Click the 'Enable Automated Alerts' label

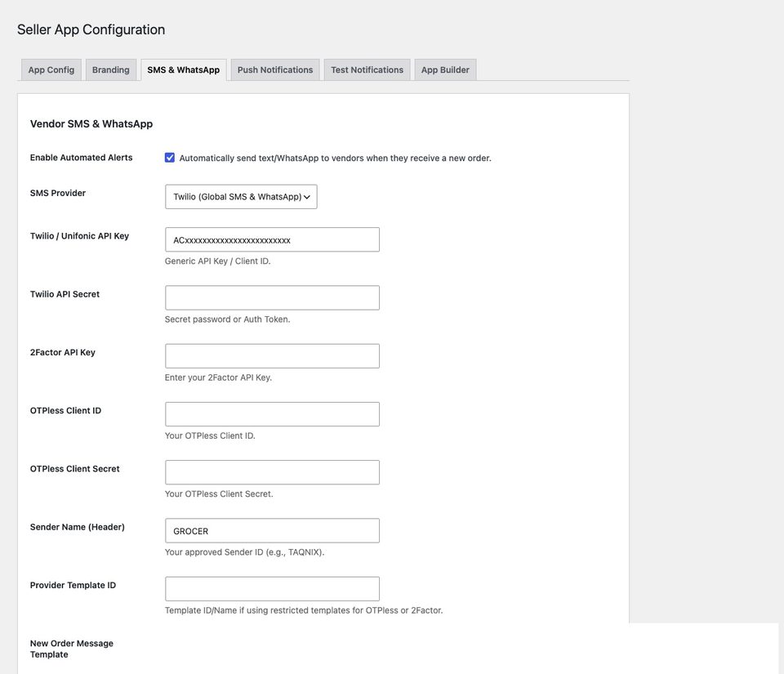tap(81, 158)
